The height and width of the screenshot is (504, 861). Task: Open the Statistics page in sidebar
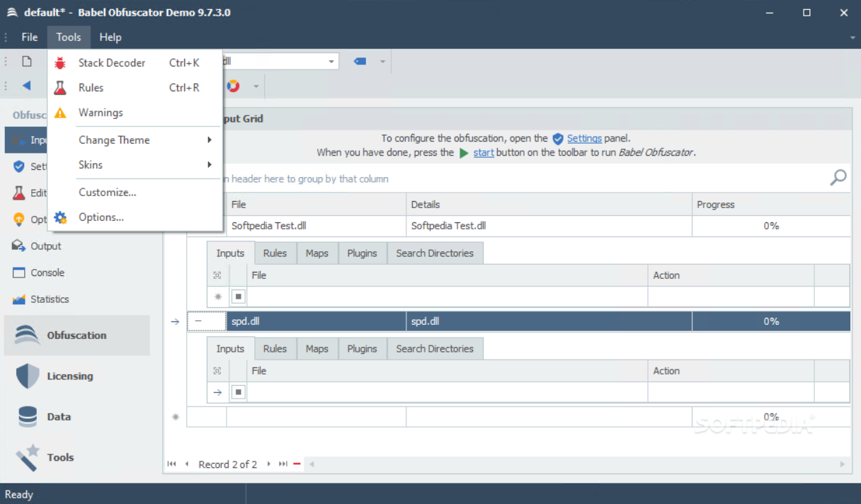[x=50, y=299]
